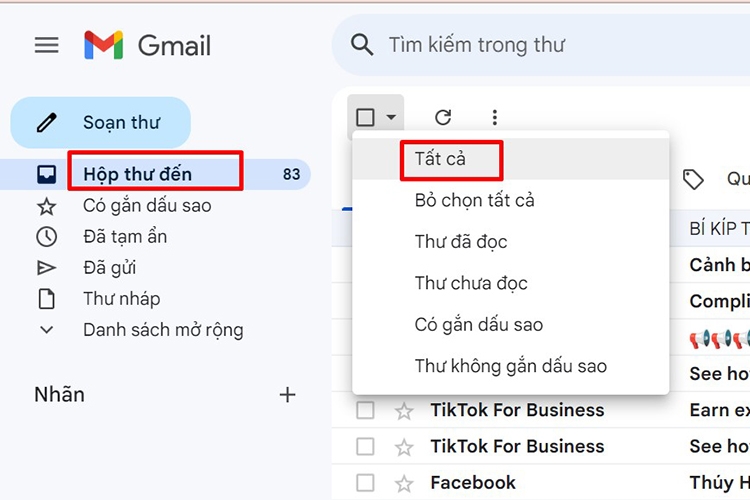Image resolution: width=750 pixels, height=500 pixels.
Task: Add a new label with the plus icon
Action: click(x=287, y=395)
